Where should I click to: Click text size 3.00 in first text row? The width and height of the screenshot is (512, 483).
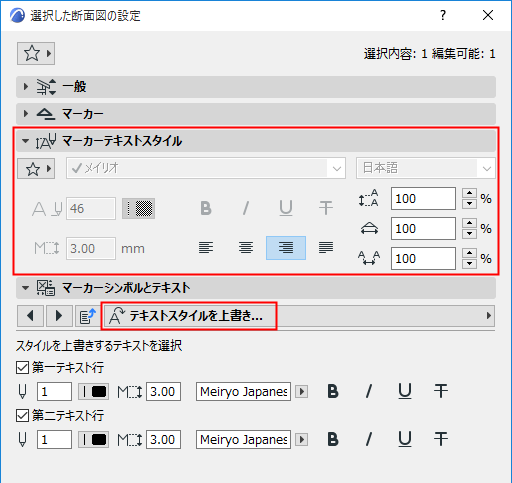[x=163, y=392]
